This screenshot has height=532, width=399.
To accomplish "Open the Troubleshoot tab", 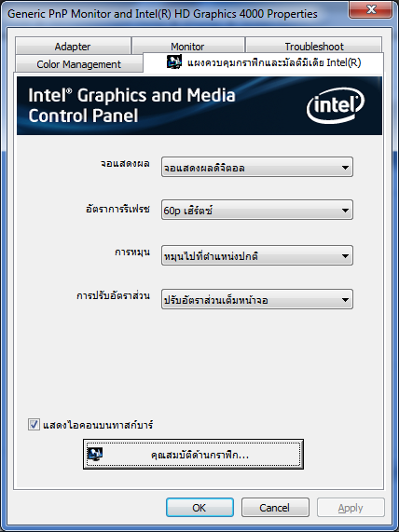I will (314, 46).
